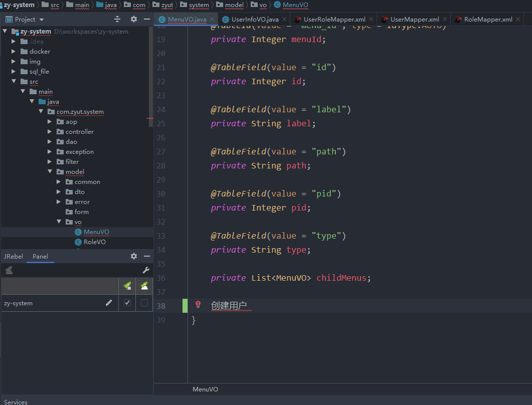
Task: Click the error bulb icon on line 38
Action: click(x=198, y=304)
